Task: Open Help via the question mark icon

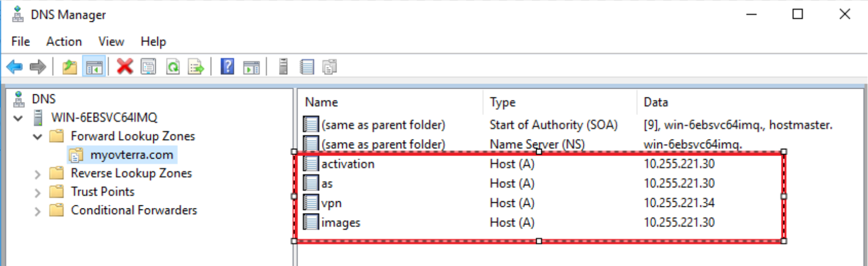Action: pyautogui.click(x=227, y=66)
